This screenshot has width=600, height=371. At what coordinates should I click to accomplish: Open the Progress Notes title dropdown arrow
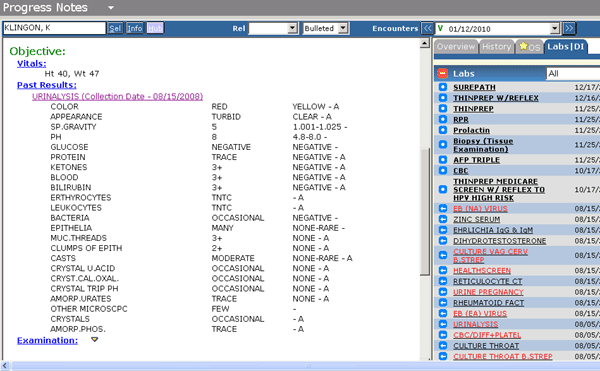tap(111, 8)
